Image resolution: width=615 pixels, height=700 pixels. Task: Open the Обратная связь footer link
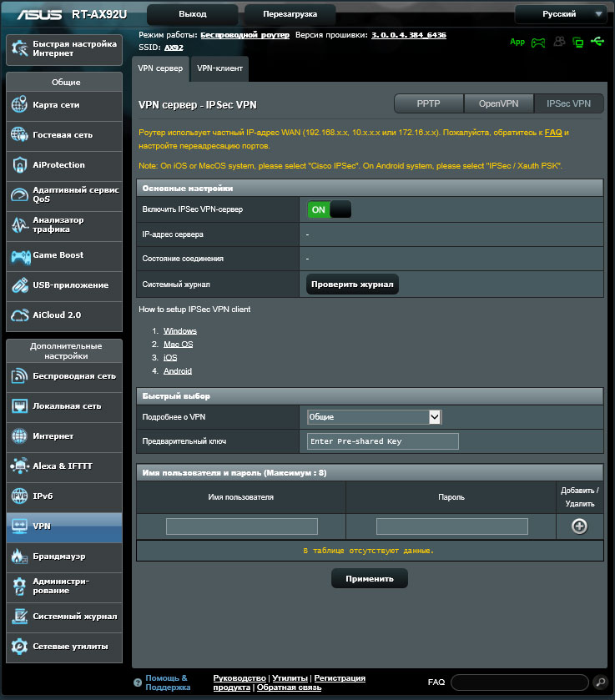(x=289, y=687)
